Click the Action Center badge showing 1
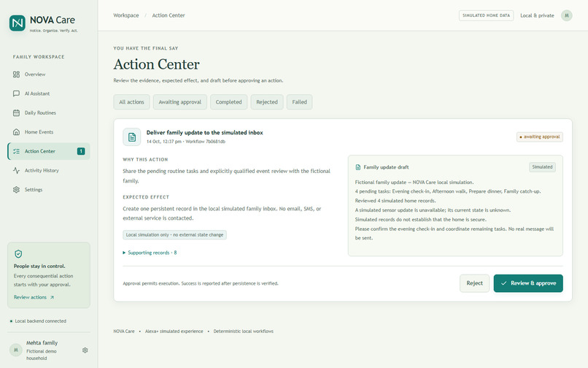588x368 pixels. click(81, 151)
